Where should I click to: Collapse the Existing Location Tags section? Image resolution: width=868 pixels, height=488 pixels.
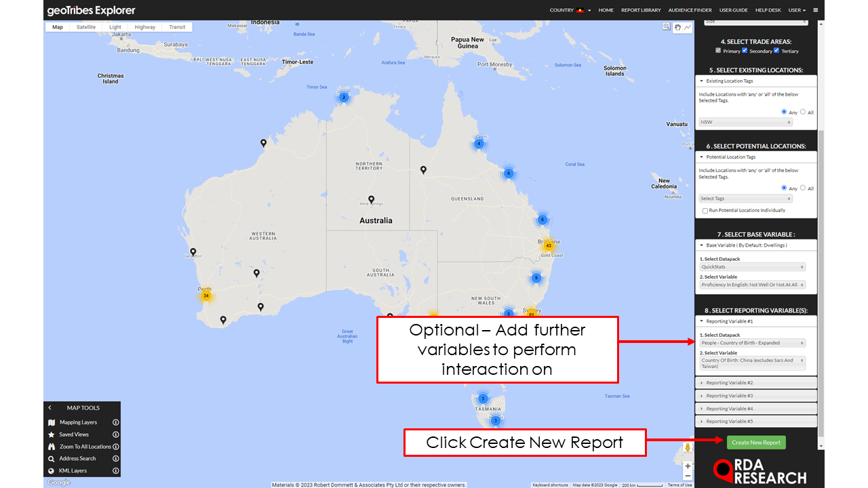pyautogui.click(x=756, y=81)
